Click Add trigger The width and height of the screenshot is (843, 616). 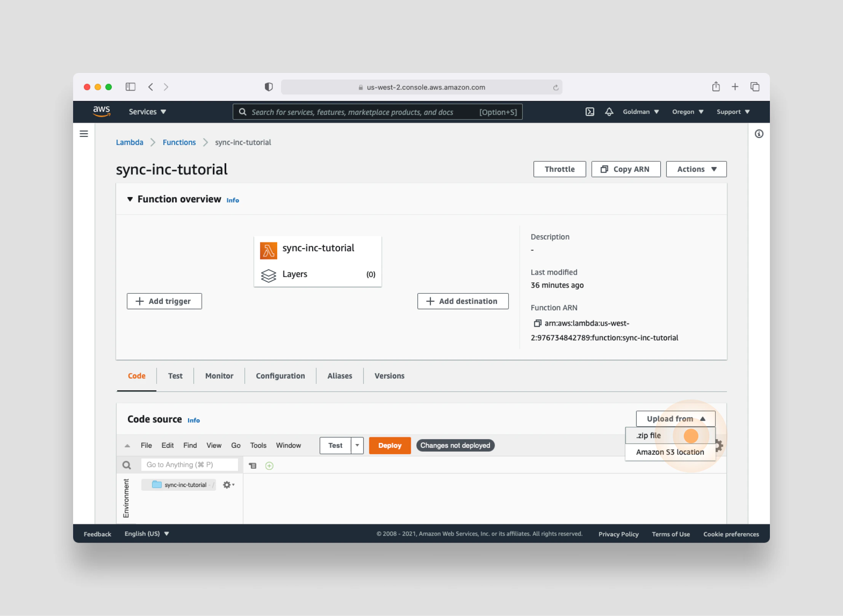pyautogui.click(x=164, y=301)
